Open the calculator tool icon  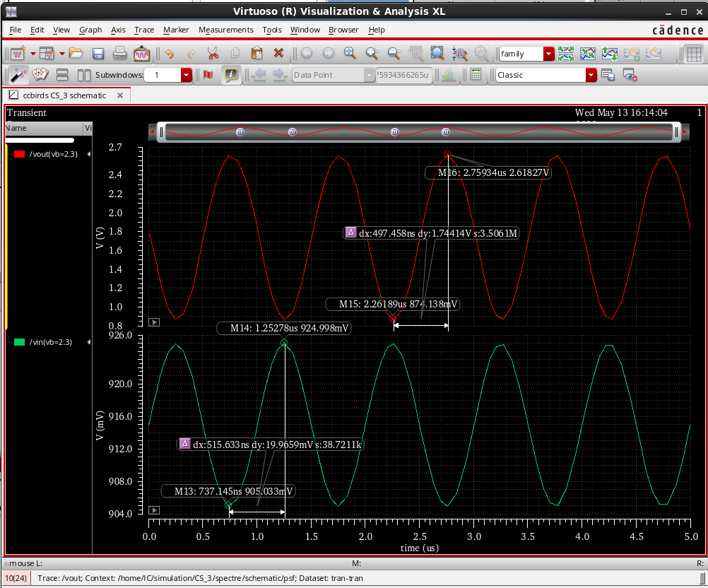(476, 75)
